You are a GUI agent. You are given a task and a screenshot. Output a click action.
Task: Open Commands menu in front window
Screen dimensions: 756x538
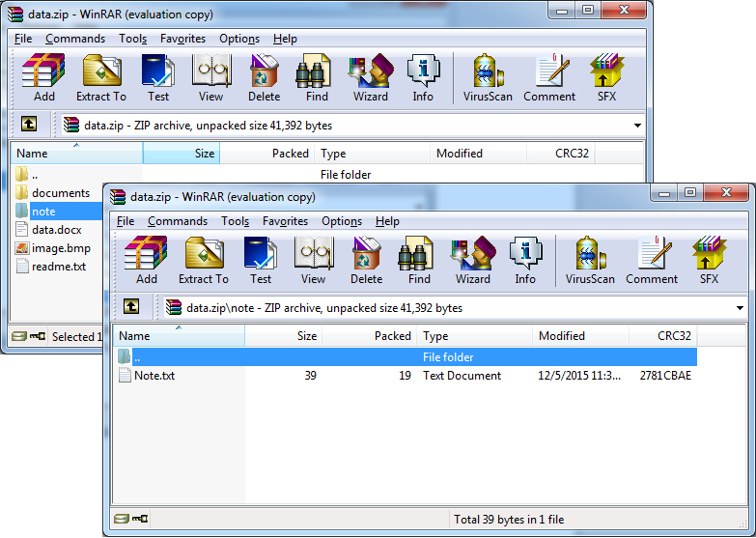(x=178, y=221)
